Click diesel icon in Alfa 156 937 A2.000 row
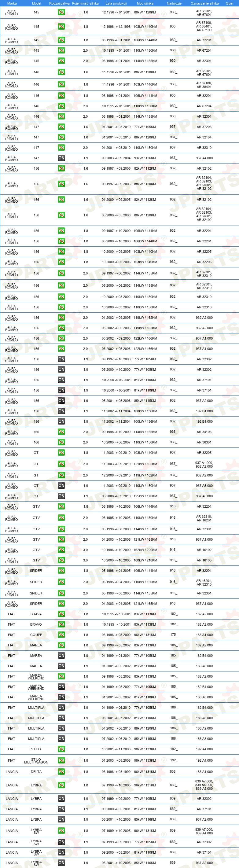239x868 pixels. (61, 401)
